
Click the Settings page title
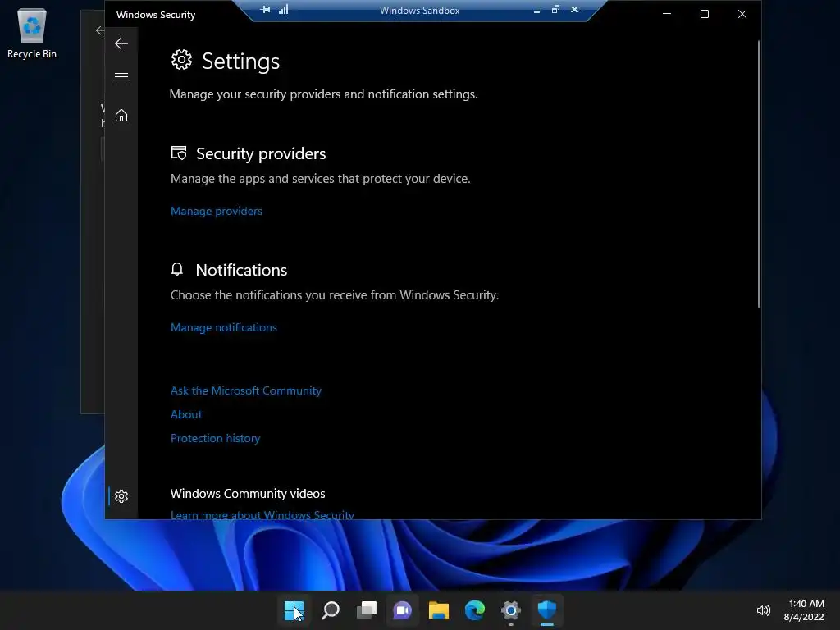[240, 61]
